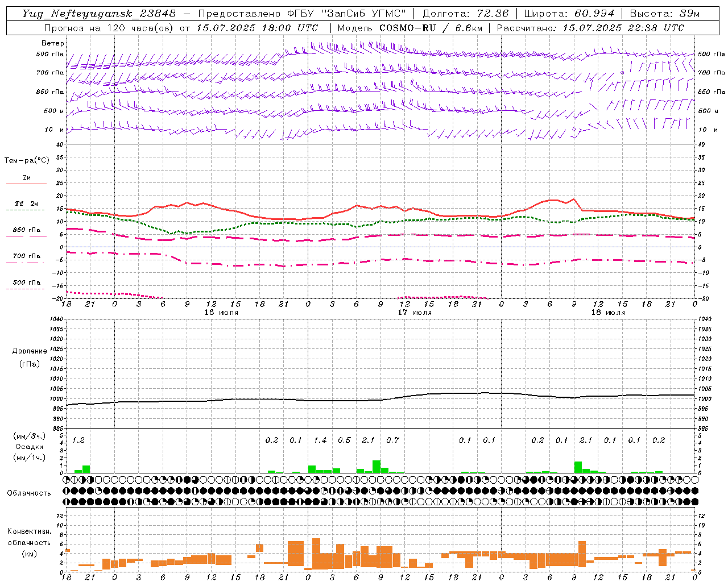
Task: Click the Широта: 60.994 header field
Action: 569,14
